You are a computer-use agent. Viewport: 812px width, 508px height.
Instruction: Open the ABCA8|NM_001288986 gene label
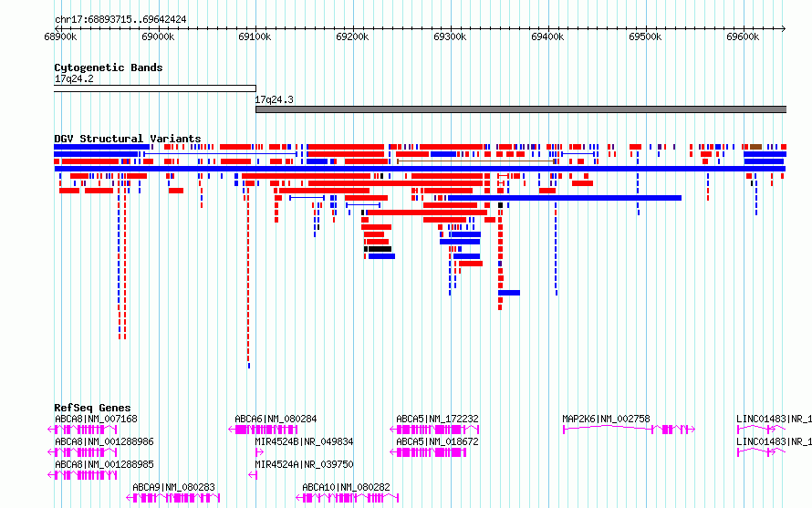pos(104,441)
